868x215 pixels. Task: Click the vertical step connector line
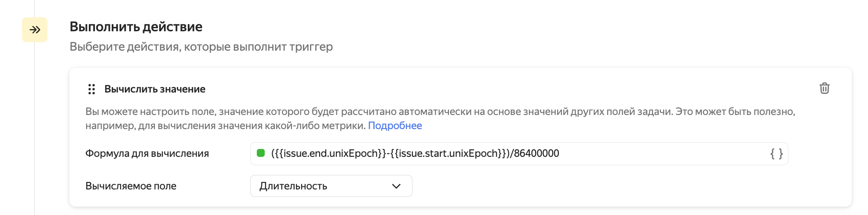34,132
